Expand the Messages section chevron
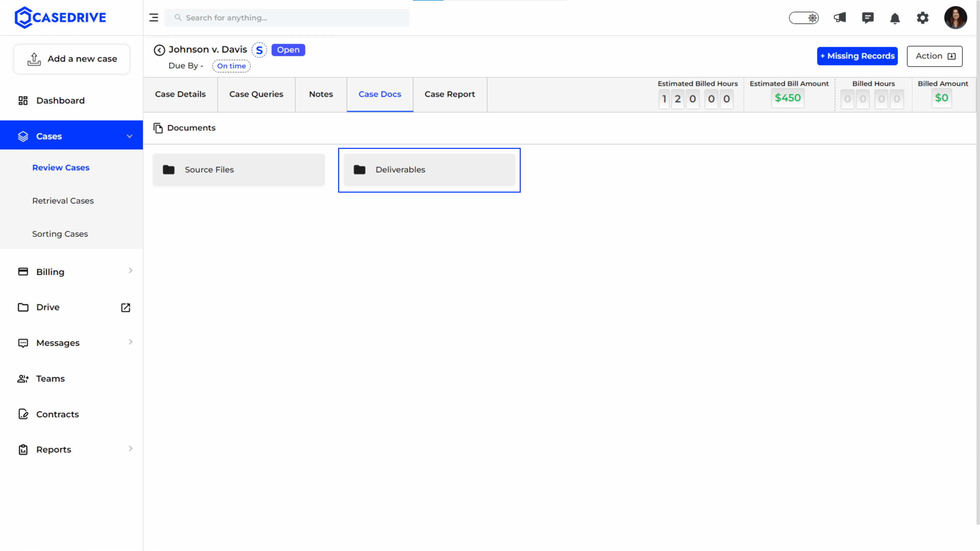The image size is (980, 551). (130, 342)
